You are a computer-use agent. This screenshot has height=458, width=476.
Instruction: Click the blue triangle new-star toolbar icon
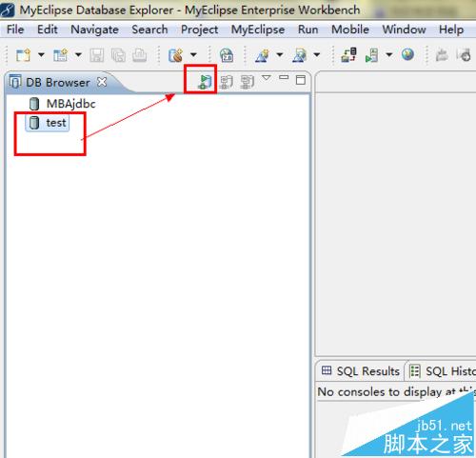[x=262, y=55]
